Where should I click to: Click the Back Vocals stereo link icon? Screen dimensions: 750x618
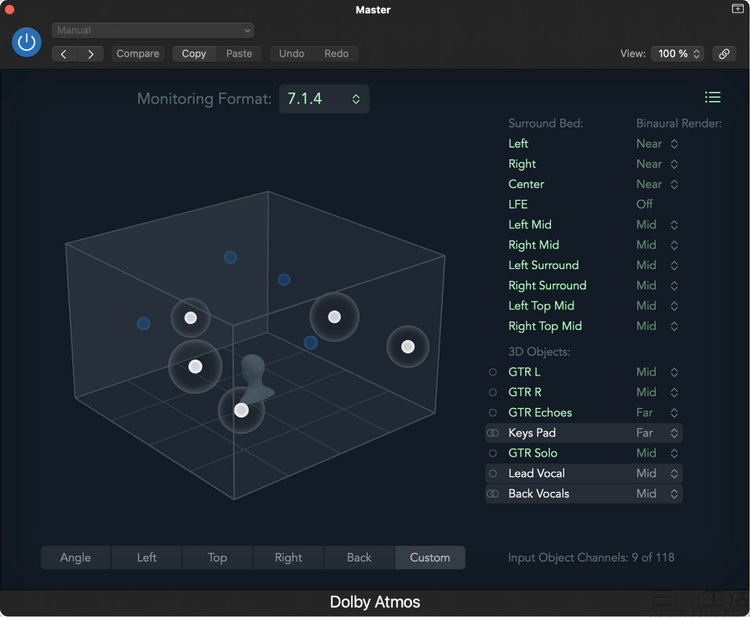coord(493,494)
